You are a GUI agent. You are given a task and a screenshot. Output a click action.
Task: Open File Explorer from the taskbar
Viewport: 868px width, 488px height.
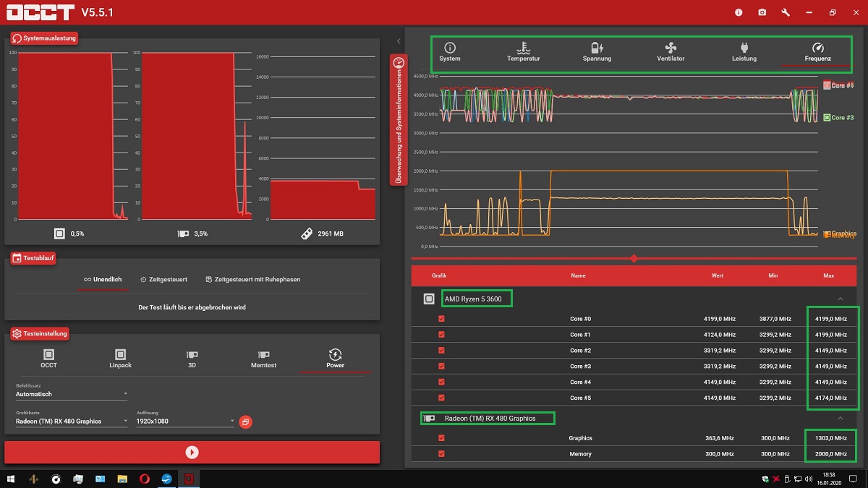[122, 479]
